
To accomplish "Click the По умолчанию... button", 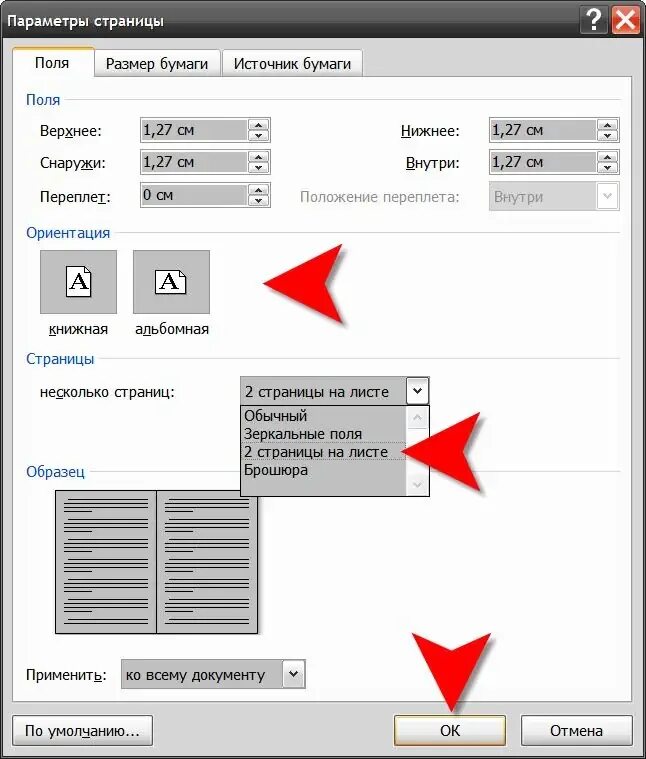I will 82,730.
